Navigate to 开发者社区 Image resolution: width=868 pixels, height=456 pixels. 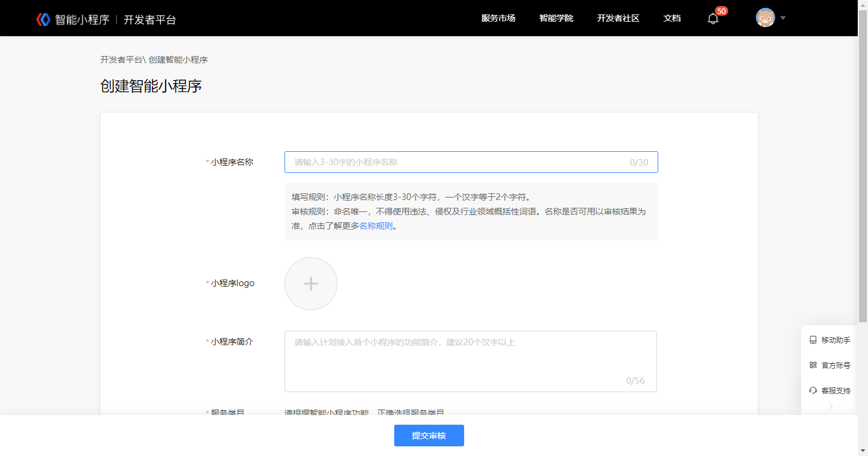(x=618, y=19)
